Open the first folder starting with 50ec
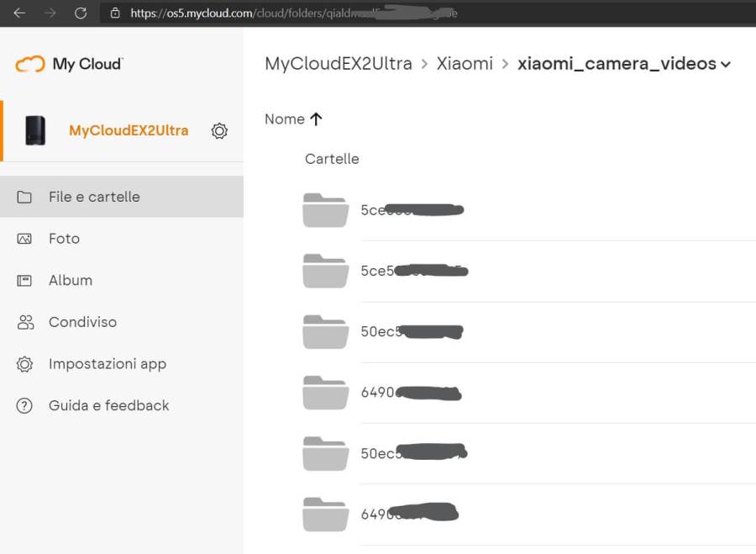 click(x=326, y=332)
